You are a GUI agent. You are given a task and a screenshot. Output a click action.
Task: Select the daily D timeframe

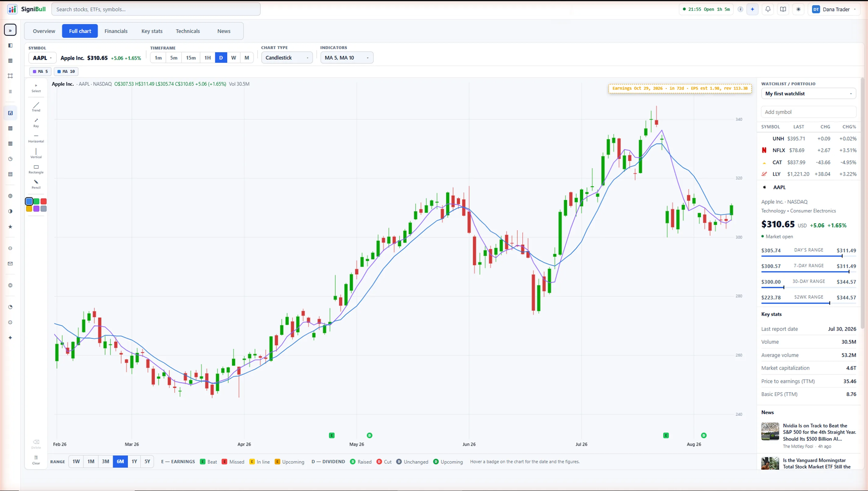click(221, 58)
